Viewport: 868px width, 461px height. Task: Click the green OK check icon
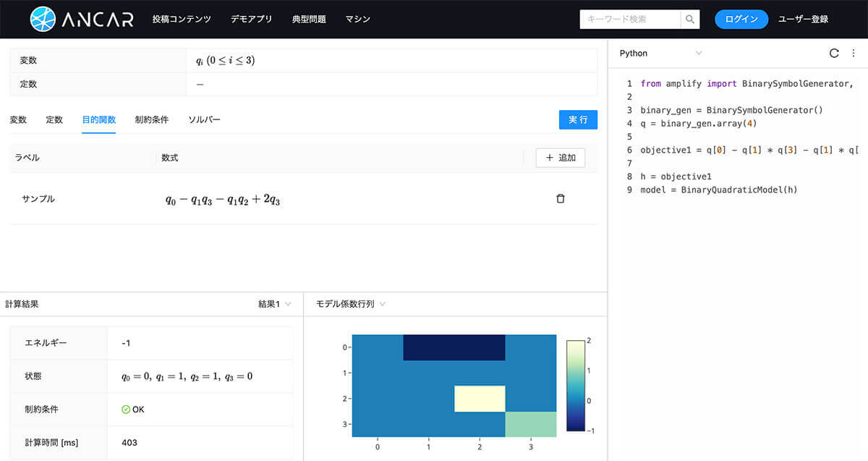point(126,410)
